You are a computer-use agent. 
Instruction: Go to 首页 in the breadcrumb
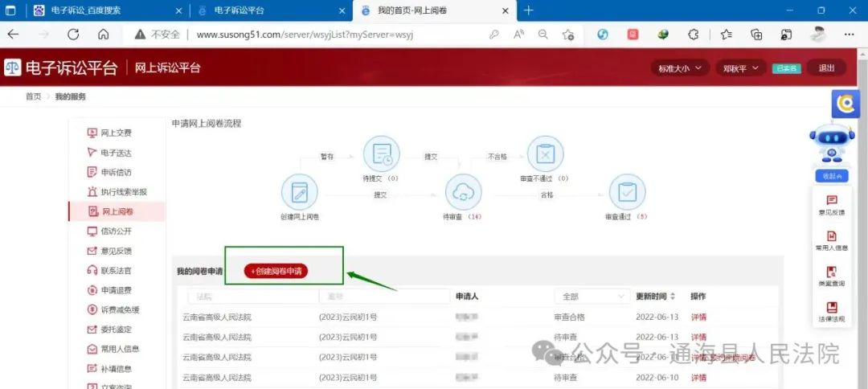point(33,96)
